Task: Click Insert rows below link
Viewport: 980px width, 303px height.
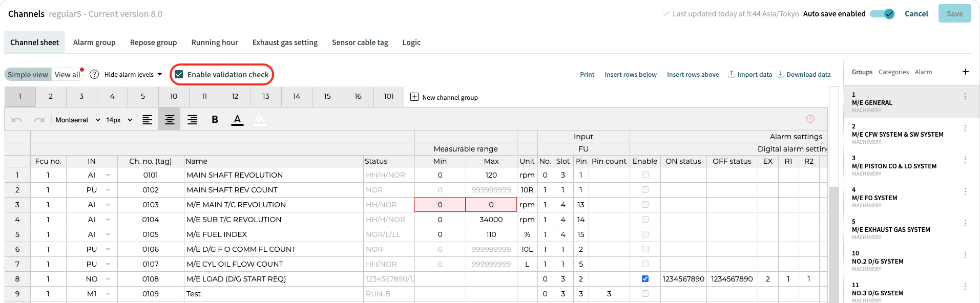Action: tap(631, 75)
